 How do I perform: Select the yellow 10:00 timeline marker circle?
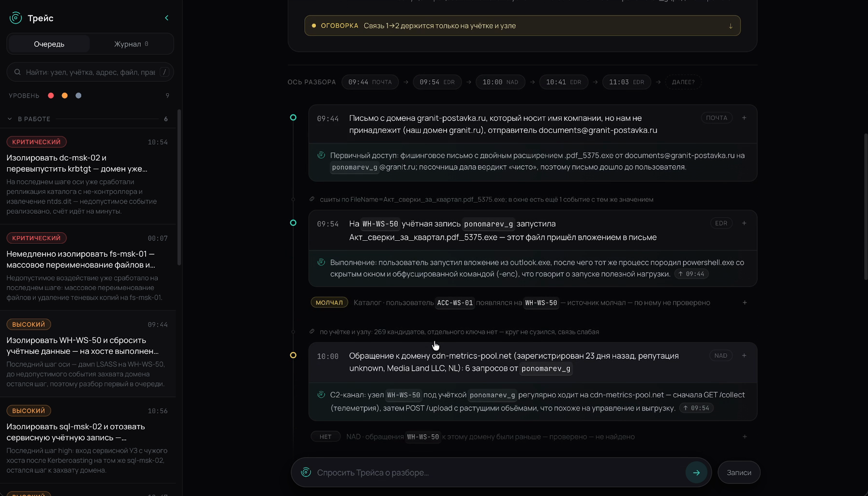[293, 355]
